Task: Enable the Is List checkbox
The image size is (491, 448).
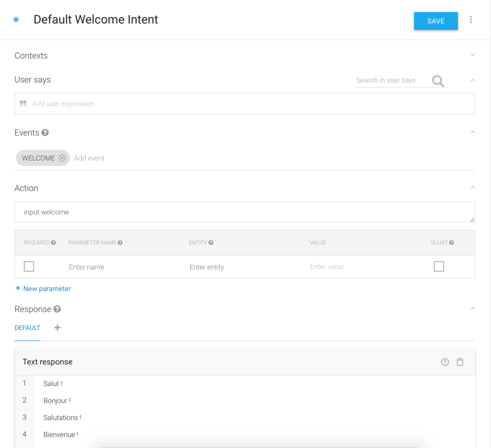Action: point(439,266)
